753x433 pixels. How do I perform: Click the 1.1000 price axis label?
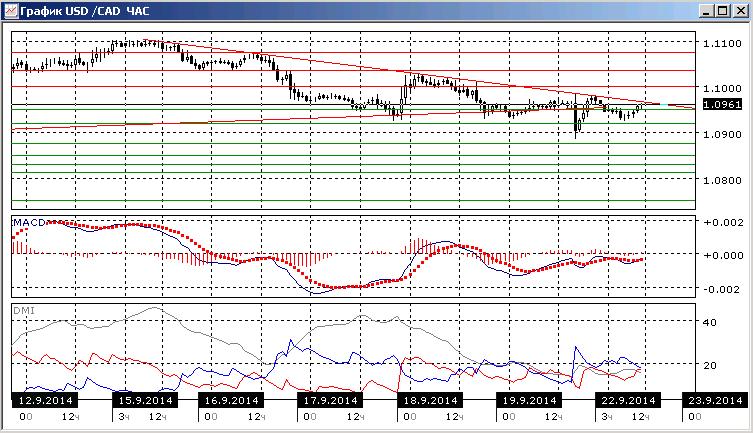[722, 89]
